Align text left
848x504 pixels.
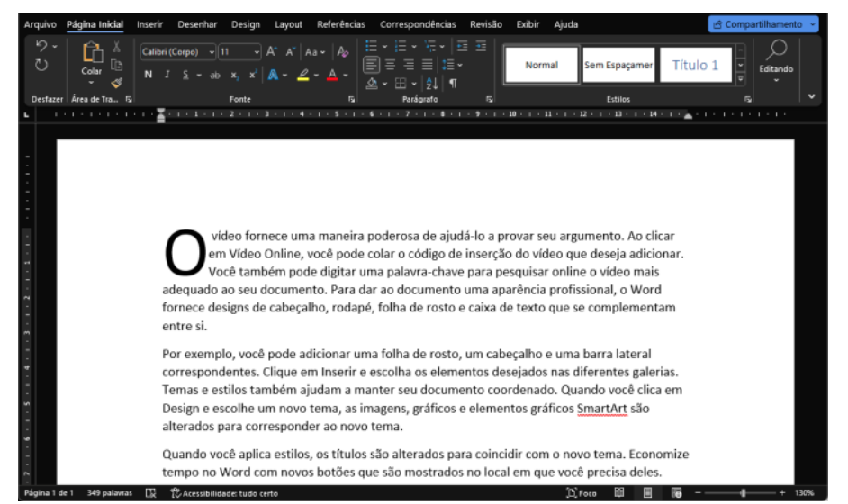(371, 65)
